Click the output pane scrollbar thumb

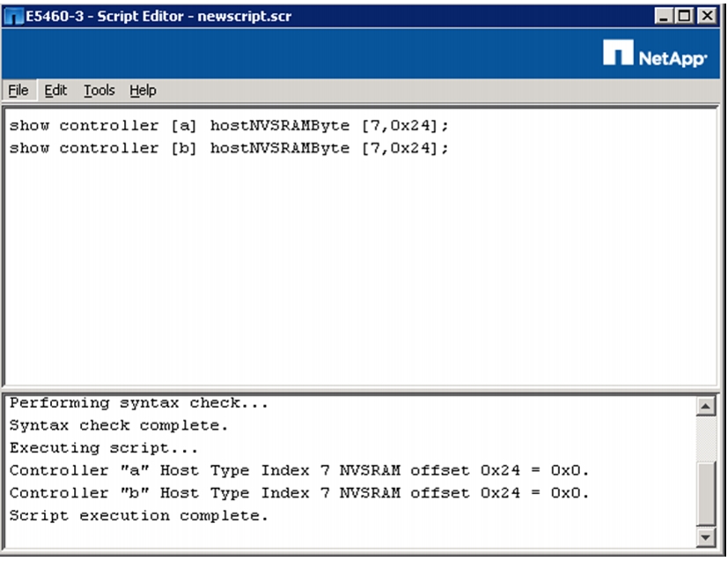point(706,494)
